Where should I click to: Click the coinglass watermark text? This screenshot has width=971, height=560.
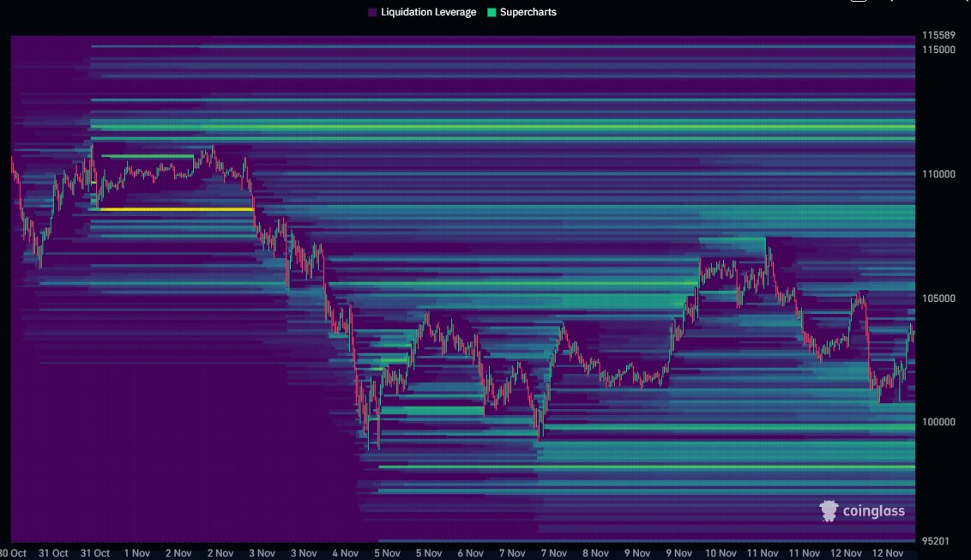pos(873,512)
